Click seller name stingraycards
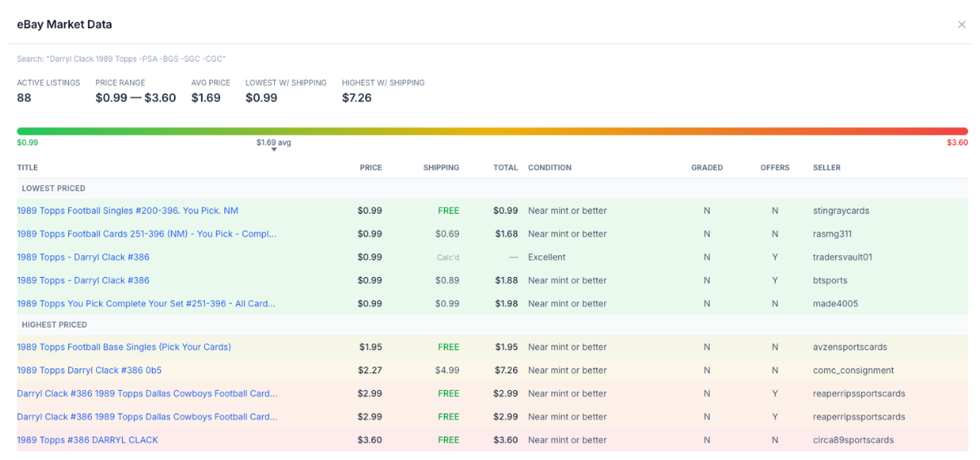This screenshot has height=460, width=980. coord(841,210)
